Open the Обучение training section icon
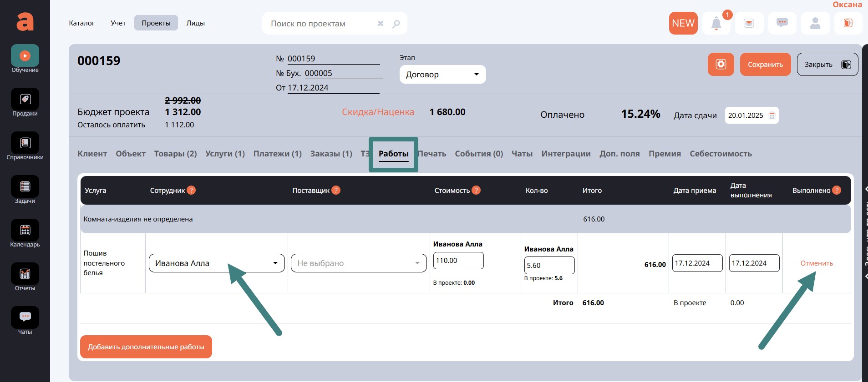 [x=25, y=56]
